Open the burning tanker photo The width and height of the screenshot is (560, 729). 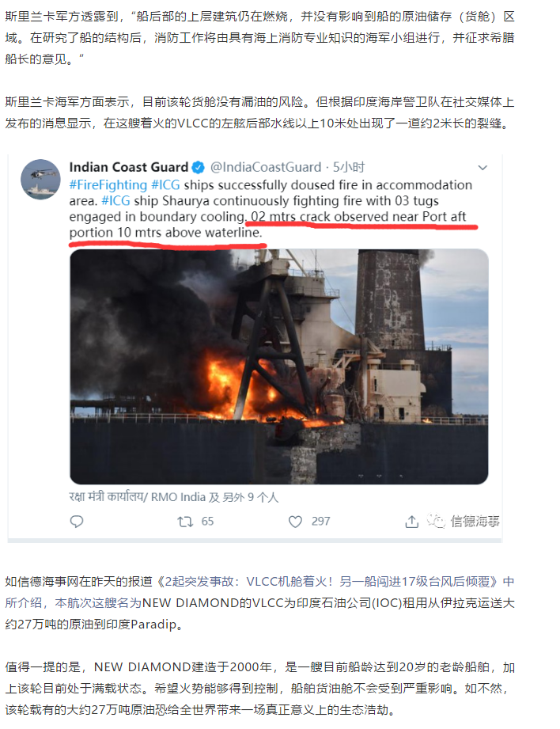point(279,366)
